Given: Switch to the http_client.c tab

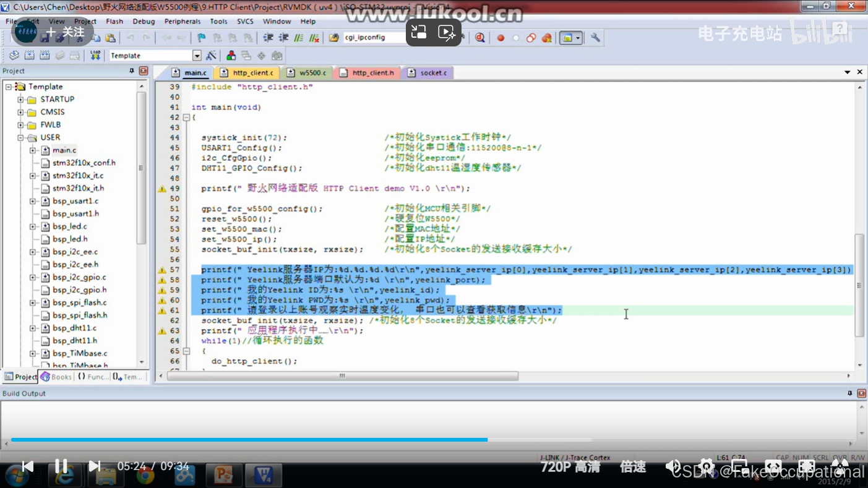Looking at the screenshot, I should 247,73.
